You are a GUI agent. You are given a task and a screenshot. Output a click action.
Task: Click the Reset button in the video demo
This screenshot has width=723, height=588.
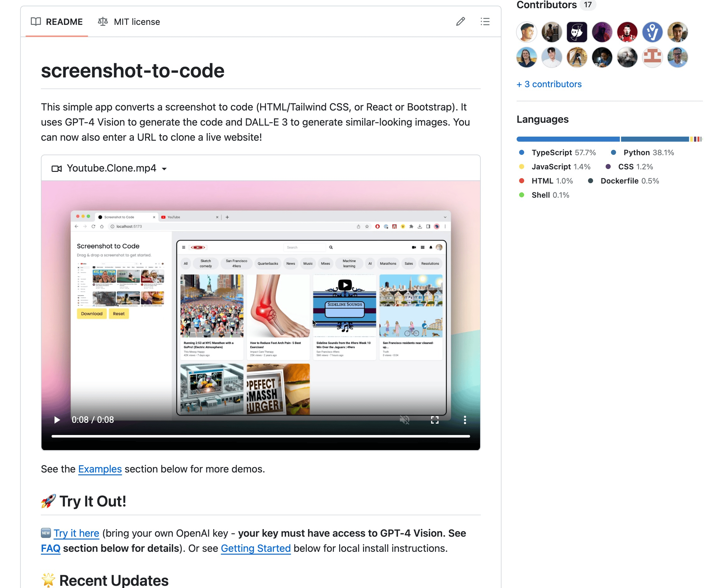click(119, 314)
